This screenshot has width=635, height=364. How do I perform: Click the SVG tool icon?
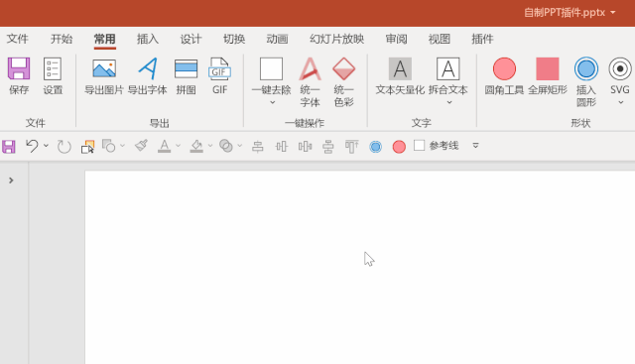click(619, 68)
